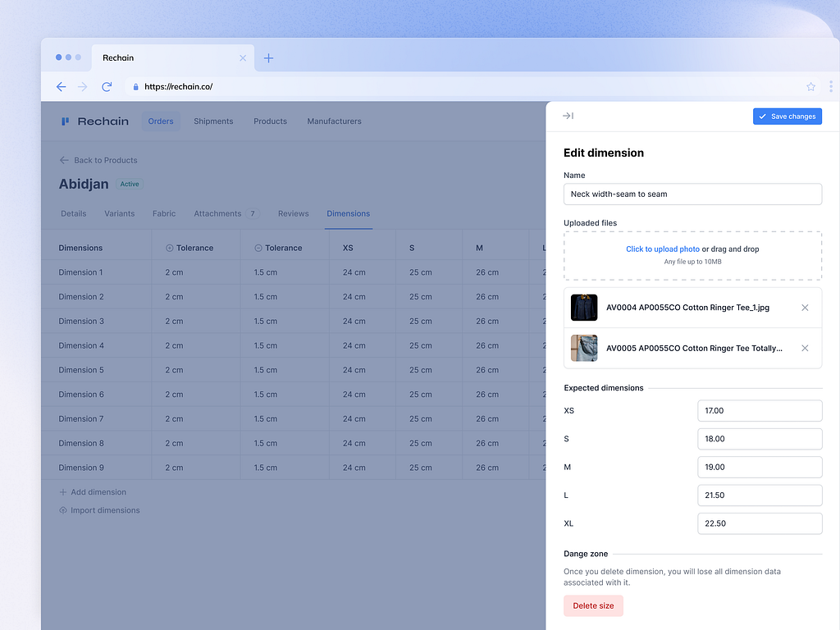Remove the AV0005 Cotton Ringer Tee file
Viewport: 840px width, 630px height.
(805, 348)
